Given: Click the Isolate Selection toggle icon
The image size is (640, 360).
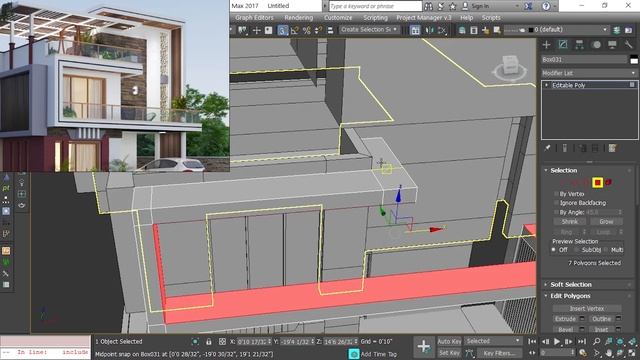Looking at the screenshot, I should (195, 342).
